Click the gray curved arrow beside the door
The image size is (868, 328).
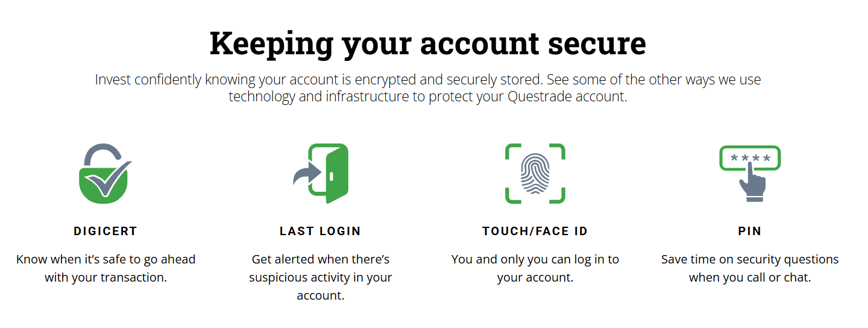pyautogui.click(x=306, y=174)
